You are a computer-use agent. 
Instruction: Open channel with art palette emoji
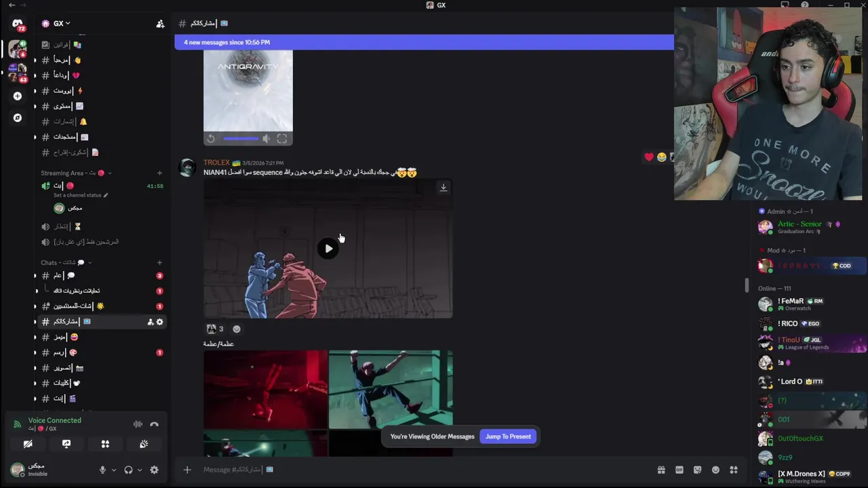[x=102, y=352]
